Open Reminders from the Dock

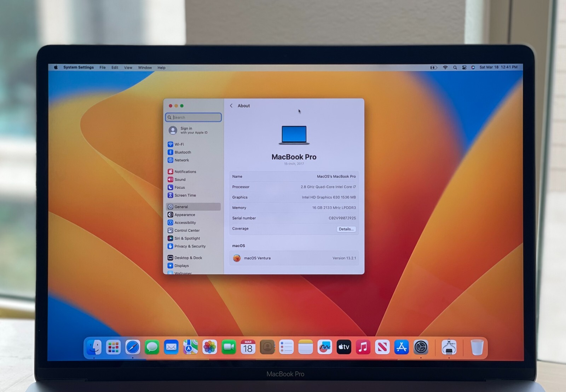tap(287, 347)
